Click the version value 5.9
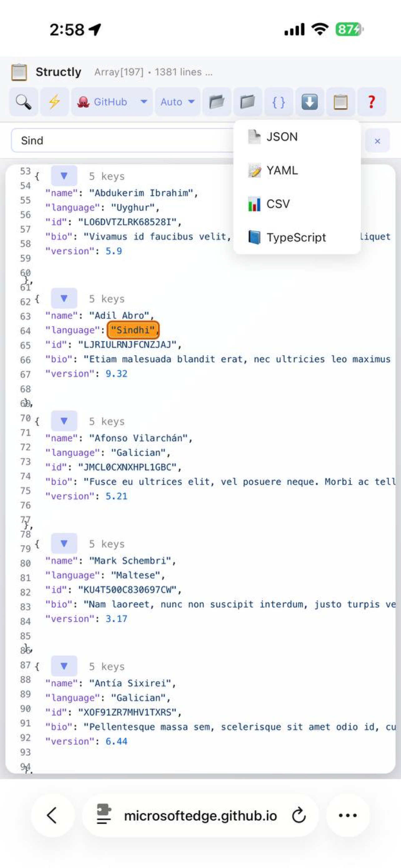This screenshot has height=868, width=401. pyautogui.click(x=114, y=251)
